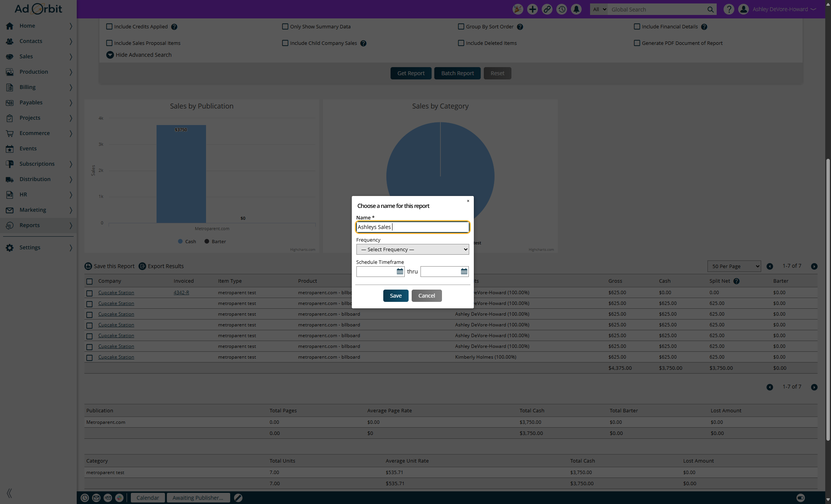Open the Select Frequency dropdown
Viewport: 831px width, 504px height.
point(412,249)
